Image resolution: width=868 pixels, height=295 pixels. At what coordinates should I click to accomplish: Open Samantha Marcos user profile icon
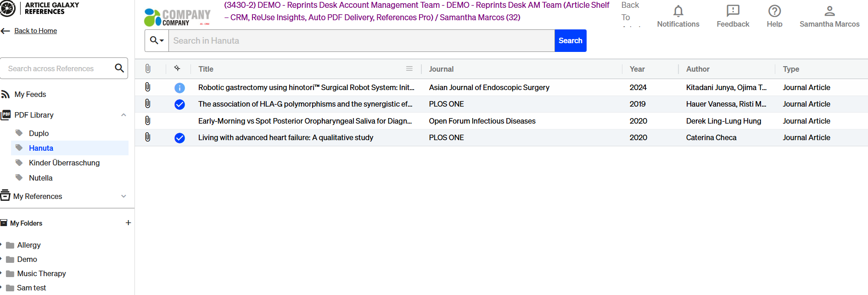click(829, 11)
